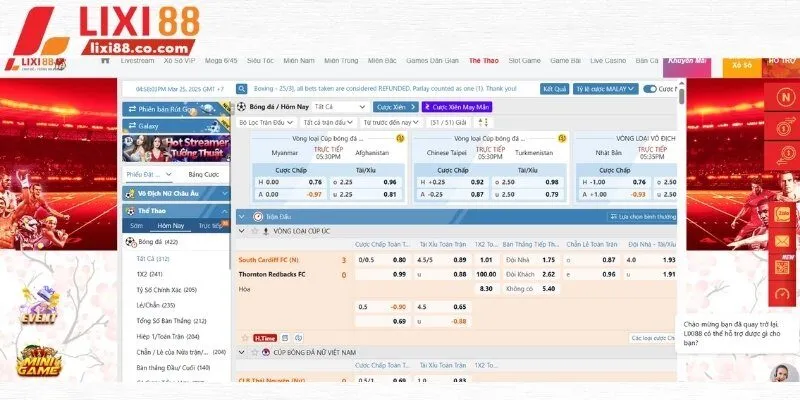Toggle the Cược switch at top right
The image size is (800, 400).
(650, 89)
